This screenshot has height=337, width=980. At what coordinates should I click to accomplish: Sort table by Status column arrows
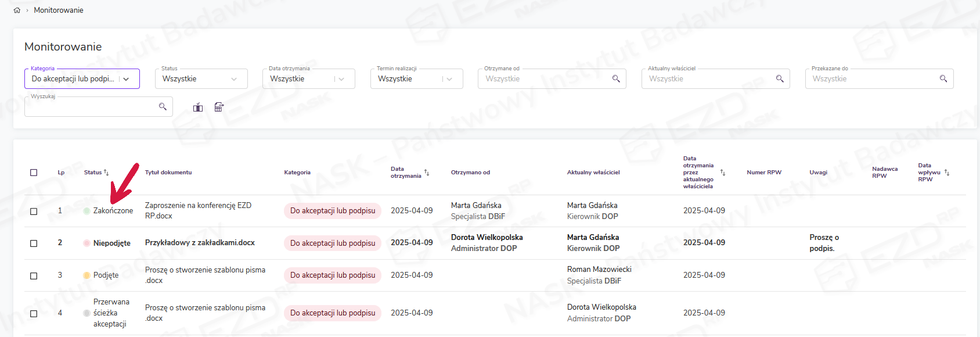[x=106, y=173]
